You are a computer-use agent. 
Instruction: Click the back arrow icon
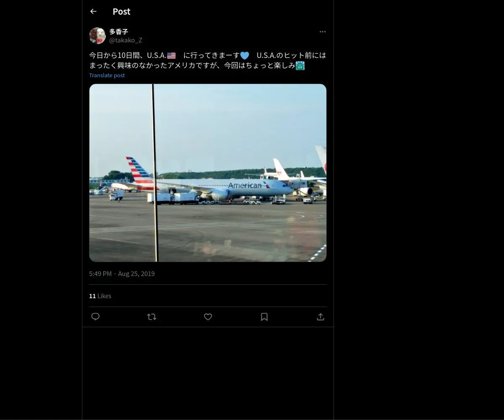click(93, 11)
